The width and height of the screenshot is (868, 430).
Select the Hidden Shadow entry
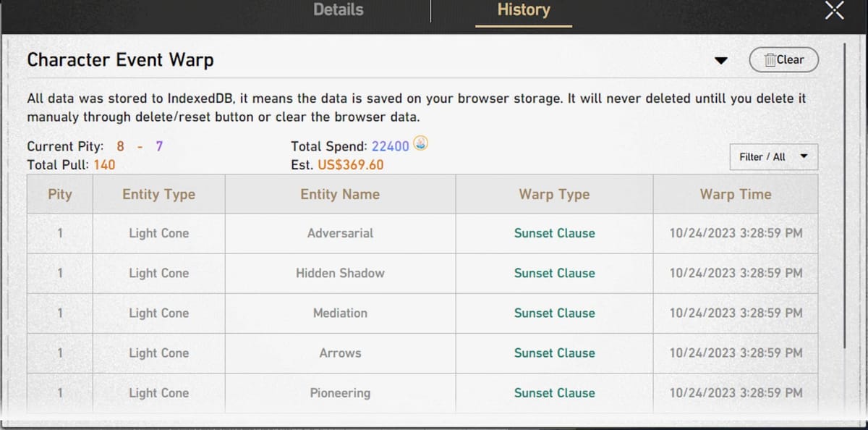coord(340,273)
